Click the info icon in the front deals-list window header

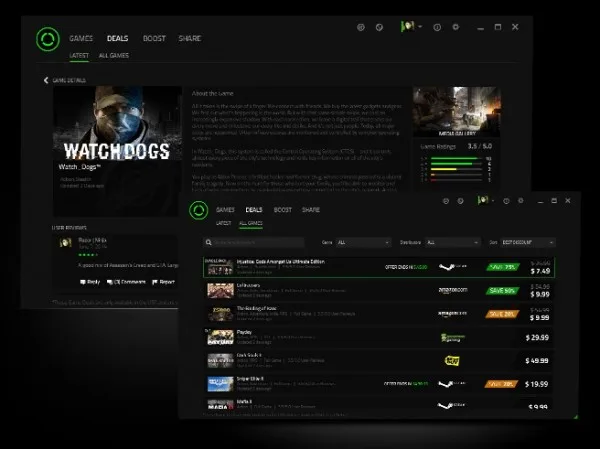pyautogui.click(x=506, y=201)
